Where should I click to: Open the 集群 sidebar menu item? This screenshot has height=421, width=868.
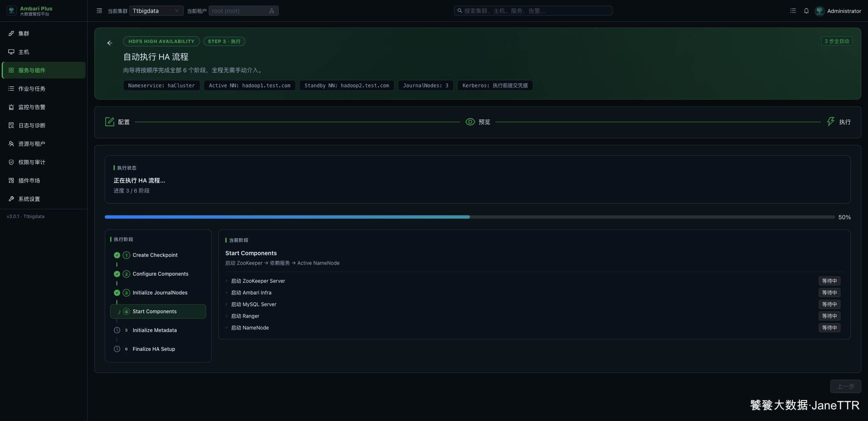pos(43,33)
